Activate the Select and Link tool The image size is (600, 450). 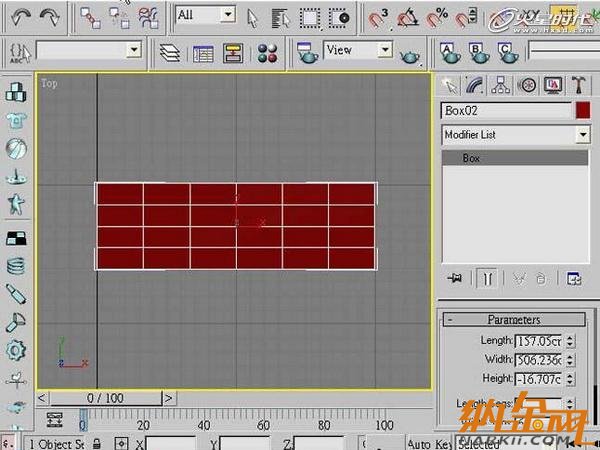[x=90, y=18]
